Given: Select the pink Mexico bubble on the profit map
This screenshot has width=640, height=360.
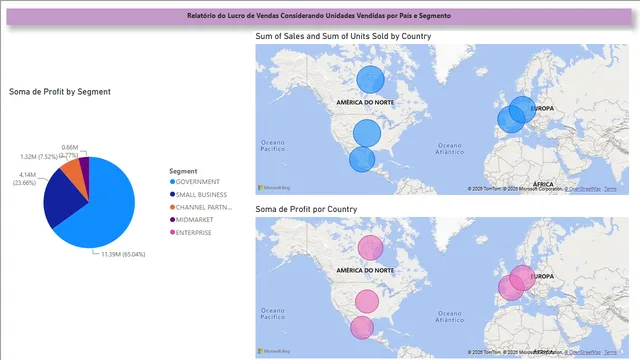Looking at the screenshot, I should [362, 327].
